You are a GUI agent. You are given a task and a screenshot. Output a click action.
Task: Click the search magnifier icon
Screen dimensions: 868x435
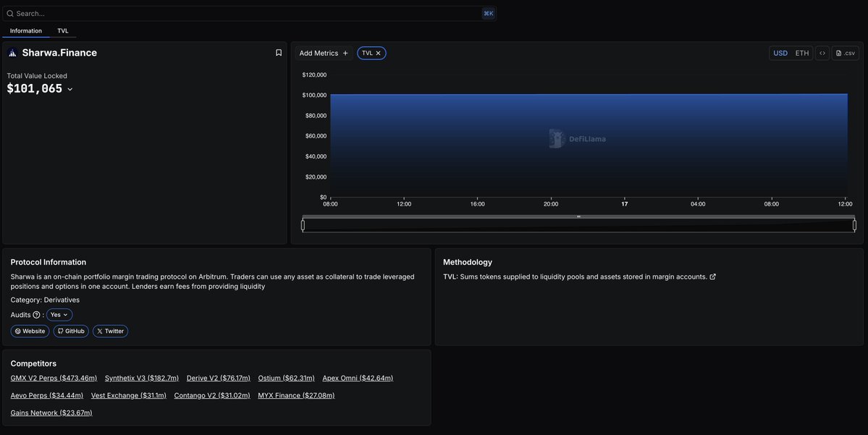coord(10,13)
